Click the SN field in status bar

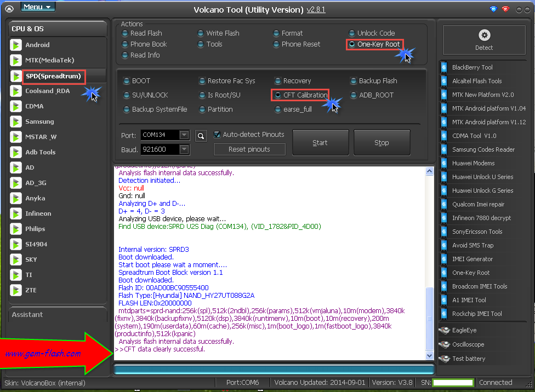453,383
